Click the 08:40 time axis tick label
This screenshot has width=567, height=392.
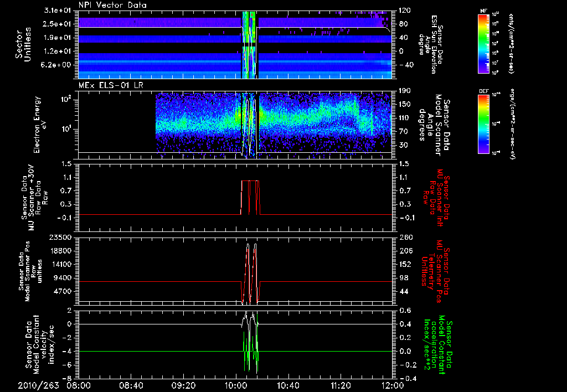coord(131,385)
